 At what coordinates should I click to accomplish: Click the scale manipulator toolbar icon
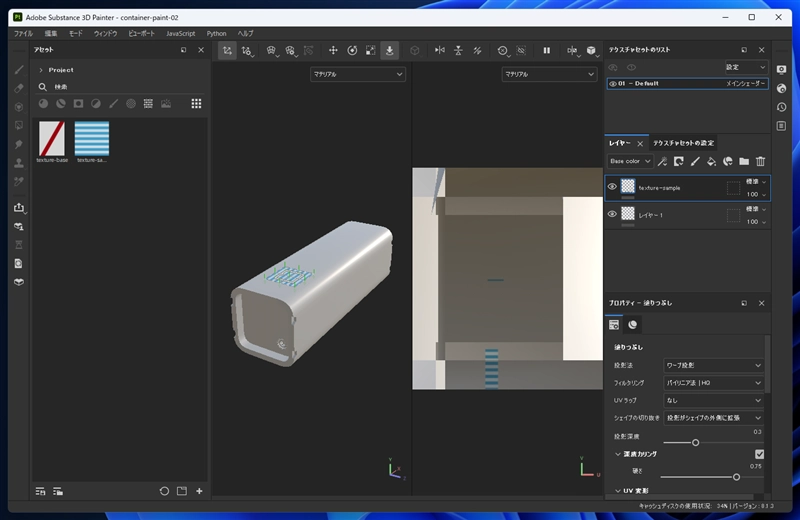coord(371,50)
